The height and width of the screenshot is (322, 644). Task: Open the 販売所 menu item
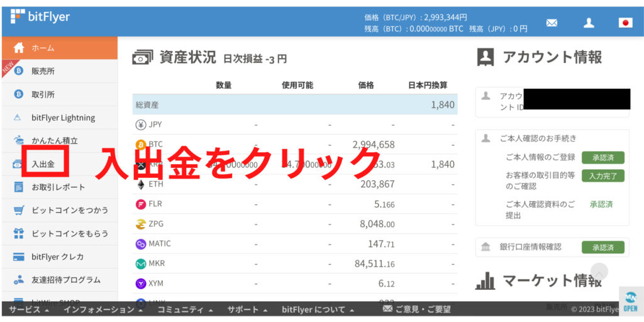tap(60, 72)
